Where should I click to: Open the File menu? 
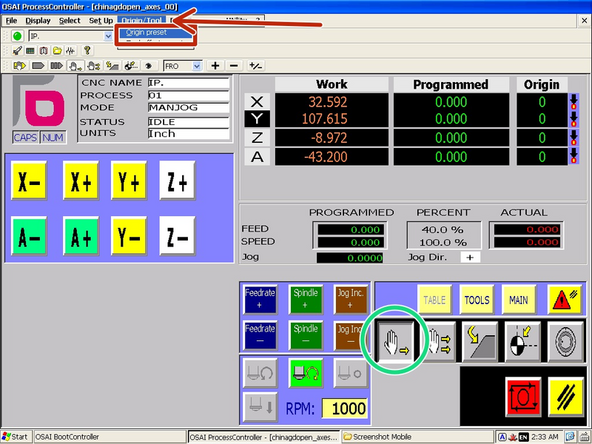[11, 20]
